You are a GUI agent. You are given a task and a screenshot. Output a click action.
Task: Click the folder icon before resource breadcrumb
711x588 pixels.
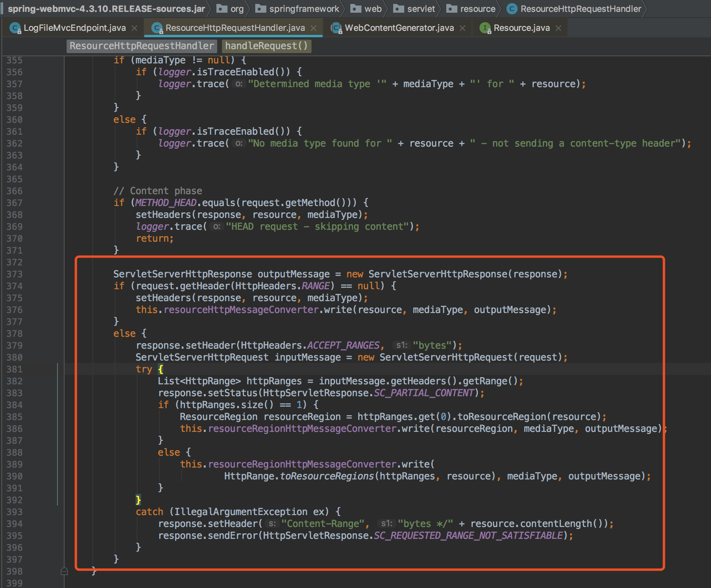point(452,9)
